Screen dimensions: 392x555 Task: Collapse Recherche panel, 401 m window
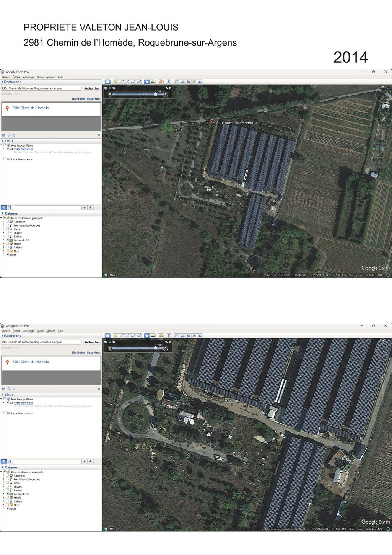[2, 82]
